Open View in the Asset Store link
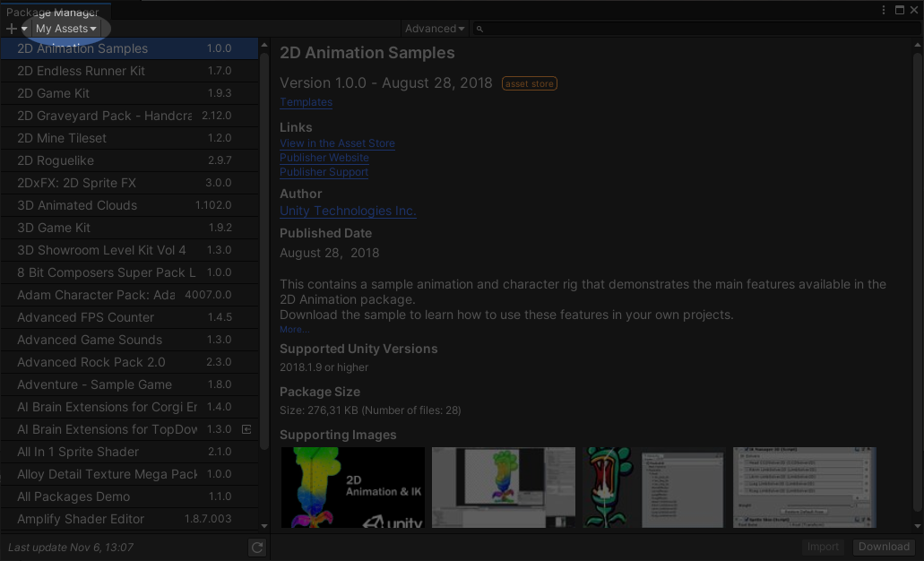 [x=337, y=143]
